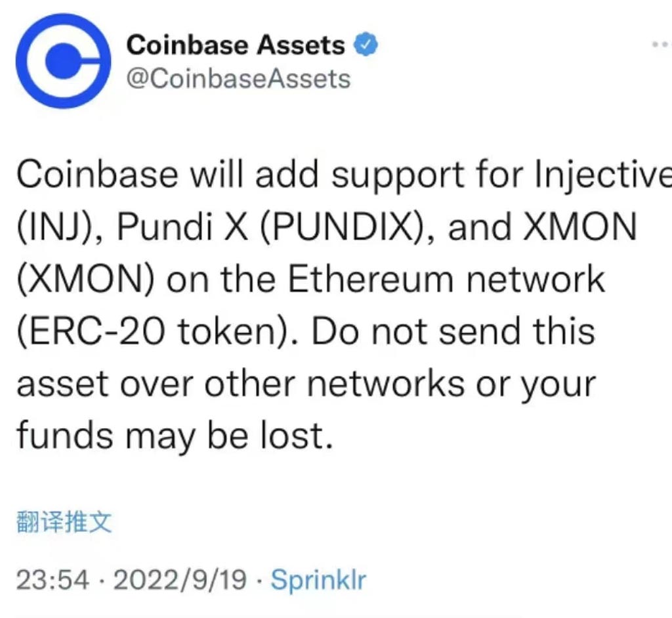Open the Sprinklr source link
Image resolution: width=672 pixels, height=618 pixels.
click(318, 580)
